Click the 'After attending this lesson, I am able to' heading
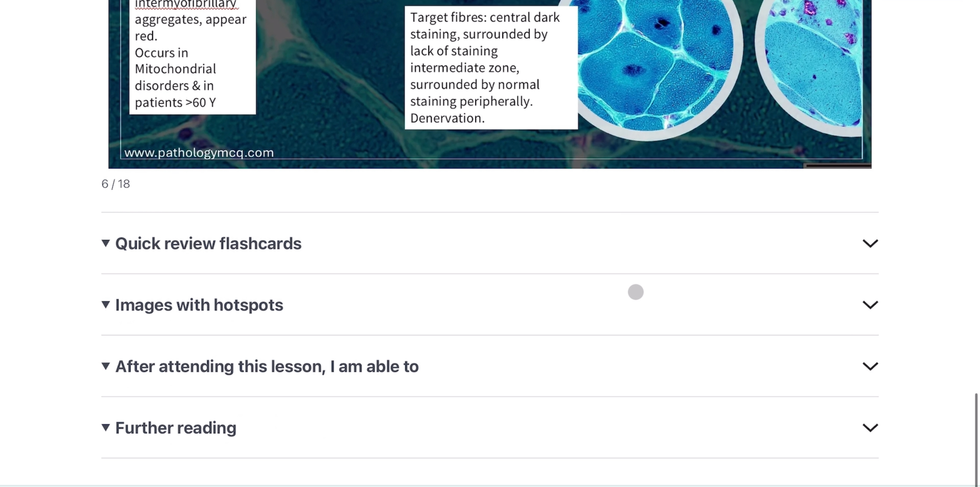This screenshot has height=487, width=980. click(x=267, y=367)
